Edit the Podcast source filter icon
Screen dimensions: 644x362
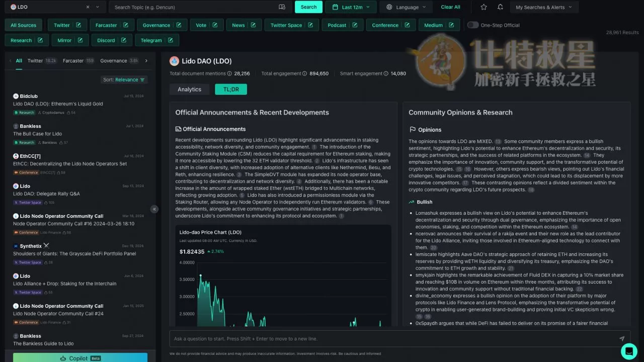[x=355, y=25]
